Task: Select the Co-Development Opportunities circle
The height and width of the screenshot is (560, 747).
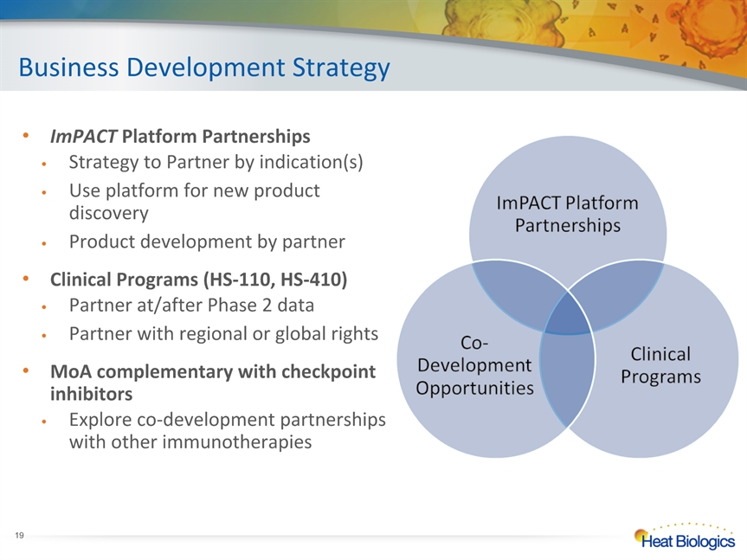Action: click(x=474, y=365)
